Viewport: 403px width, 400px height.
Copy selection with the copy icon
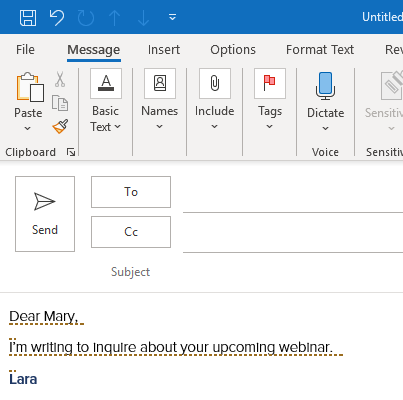click(60, 103)
